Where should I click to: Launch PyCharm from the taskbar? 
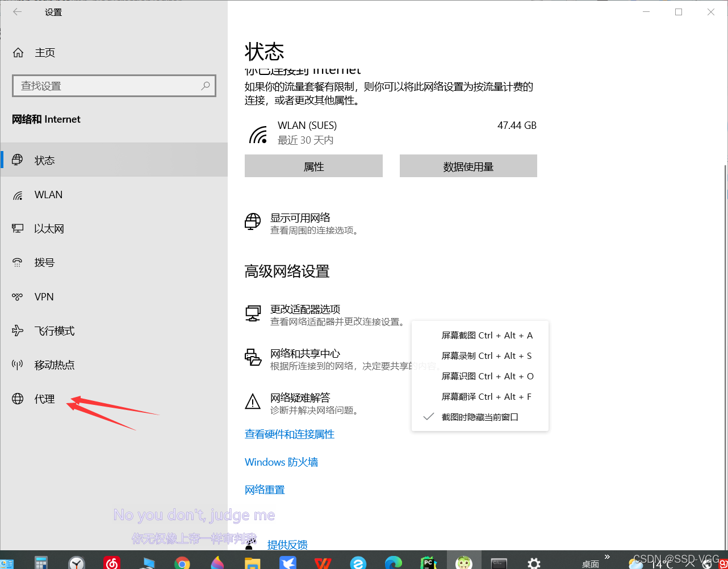(x=429, y=563)
